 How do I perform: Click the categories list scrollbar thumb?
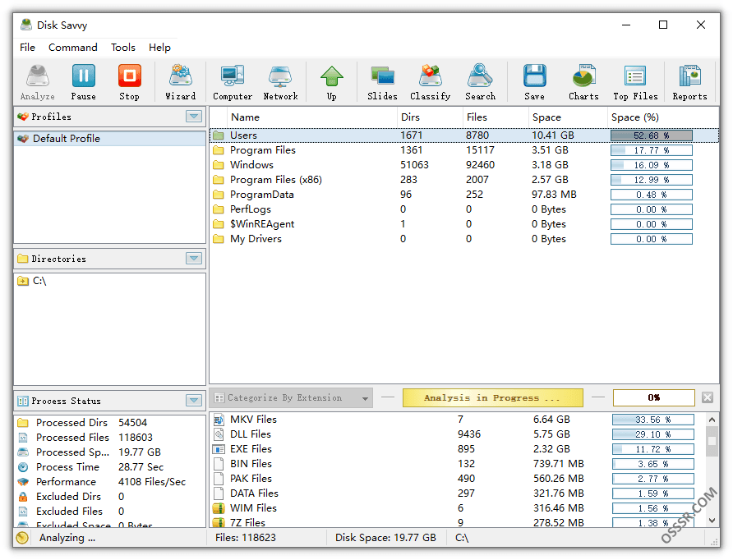pos(712,442)
